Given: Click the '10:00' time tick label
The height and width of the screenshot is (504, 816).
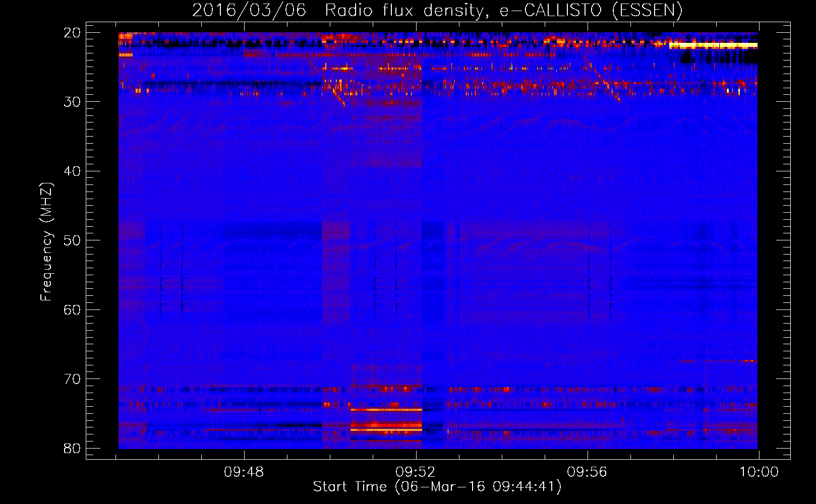Looking at the screenshot, I should 759,472.
